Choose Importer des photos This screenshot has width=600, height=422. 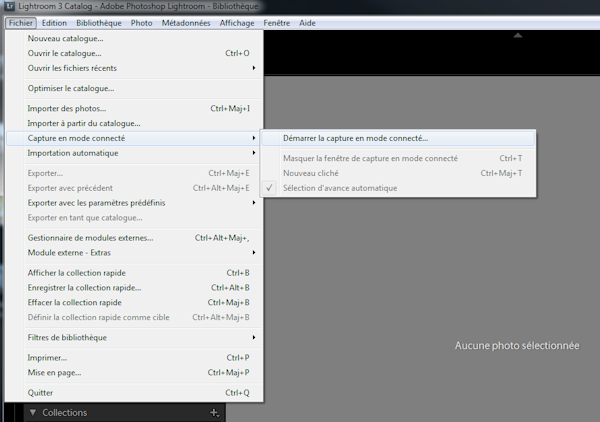pos(67,108)
